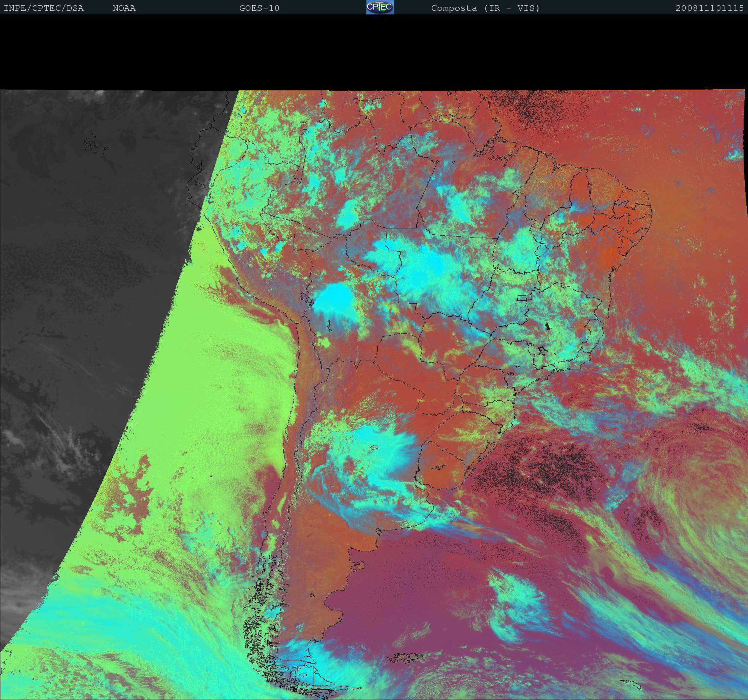Image resolution: width=748 pixels, height=700 pixels.
Task: Click the Galapagos Islands outline in the Pacific
Action: point(91,145)
